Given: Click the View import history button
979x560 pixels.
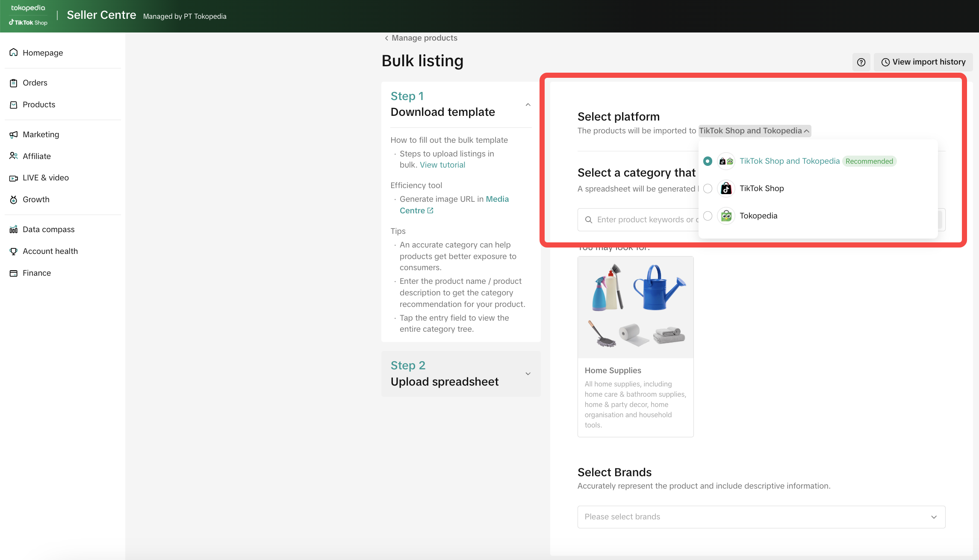Looking at the screenshot, I should (x=923, y=62).
